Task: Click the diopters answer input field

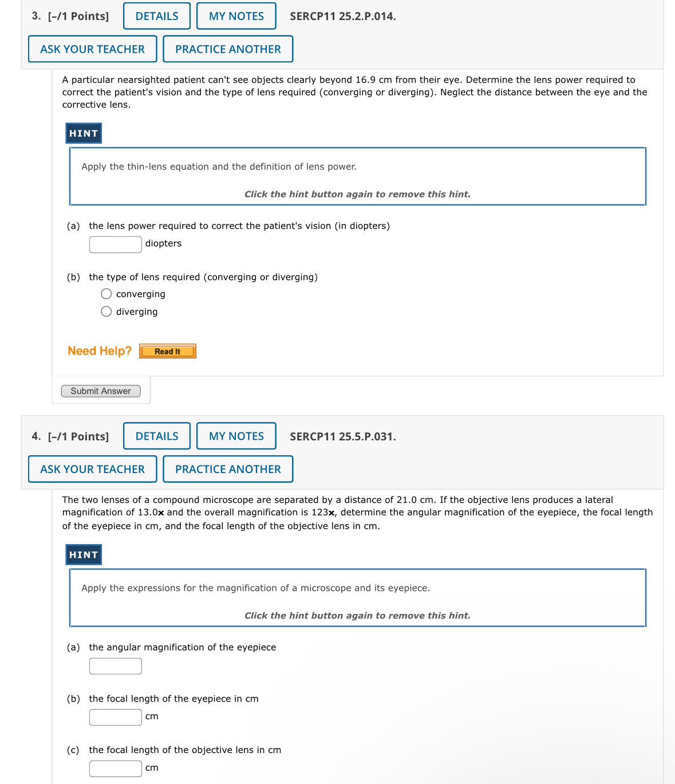Action: tap(115, 244)
